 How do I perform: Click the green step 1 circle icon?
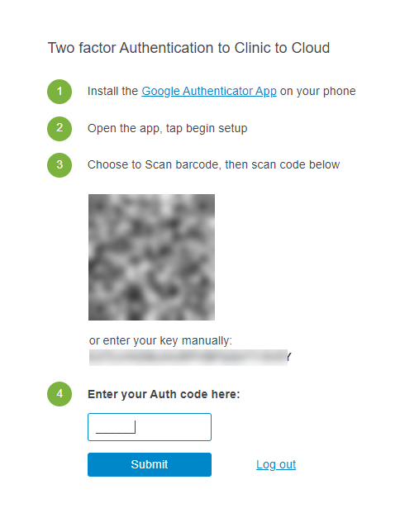tap(60, 92)
